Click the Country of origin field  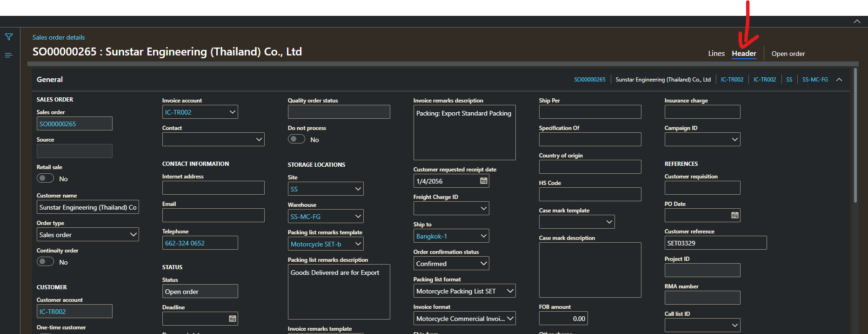(590, 167)
